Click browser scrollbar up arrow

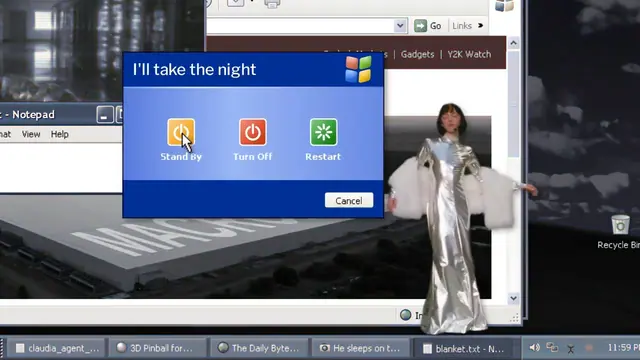click(x=513, y=43)
